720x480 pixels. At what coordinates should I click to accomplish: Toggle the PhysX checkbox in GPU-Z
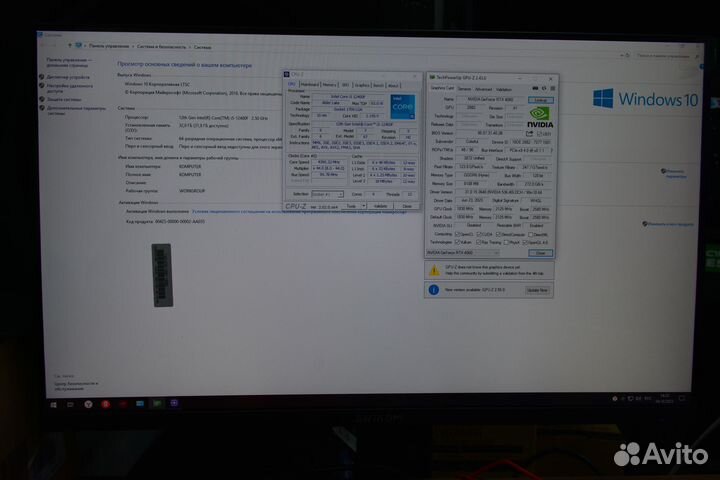click(x=506, y=242)
